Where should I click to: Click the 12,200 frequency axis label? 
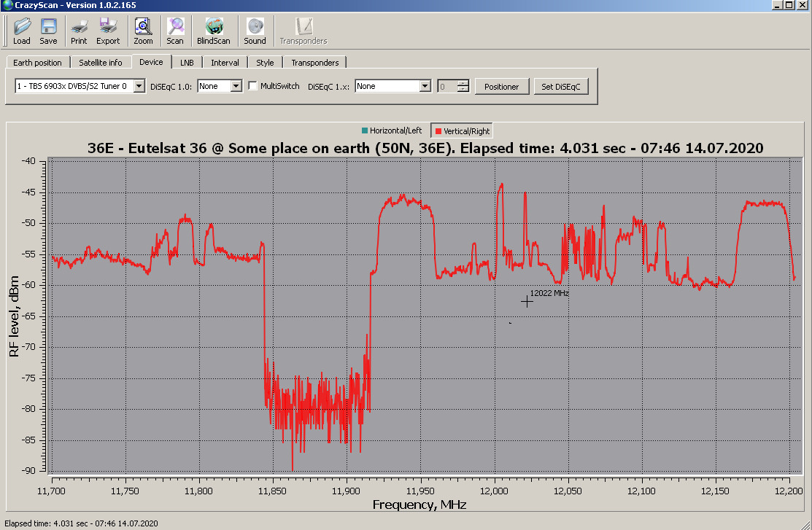789,491
